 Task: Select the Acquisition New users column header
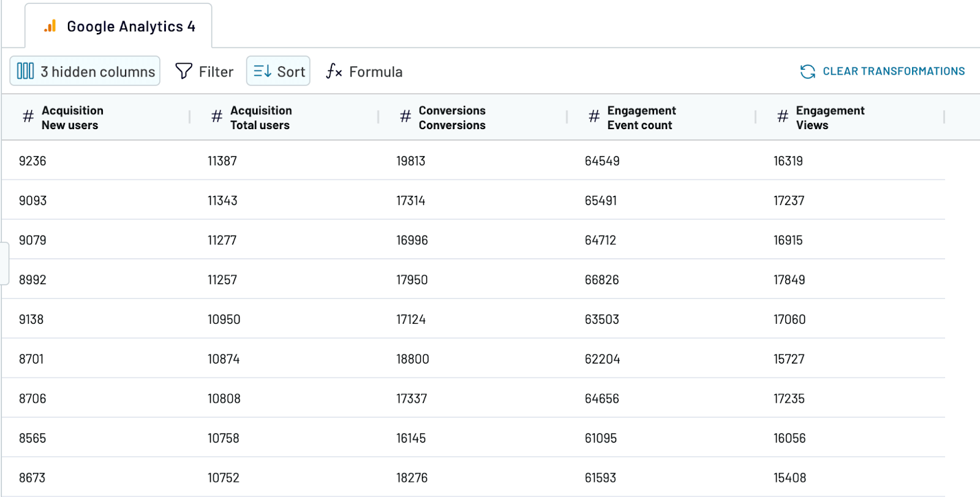pos(96,118)
